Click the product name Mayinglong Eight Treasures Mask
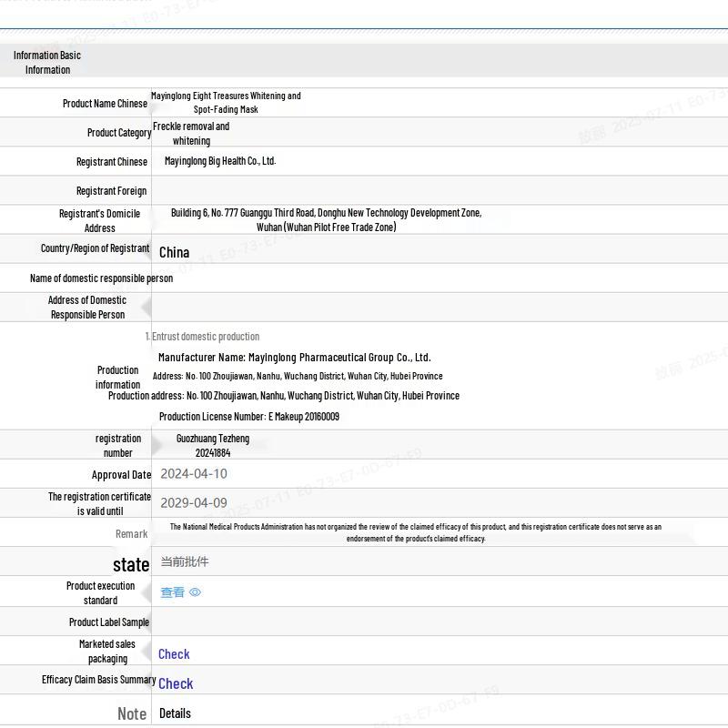Screen dimensions: 728x728 click(x=226, y=102)
